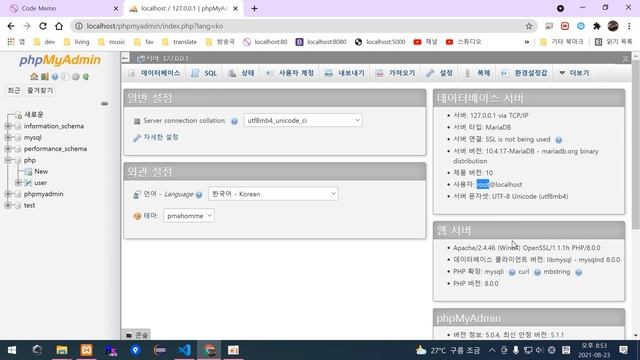Viewport: 640px width, 360px height.
Task: Expand the user table node
Action: pyautogui.click(x=18, y=182)
